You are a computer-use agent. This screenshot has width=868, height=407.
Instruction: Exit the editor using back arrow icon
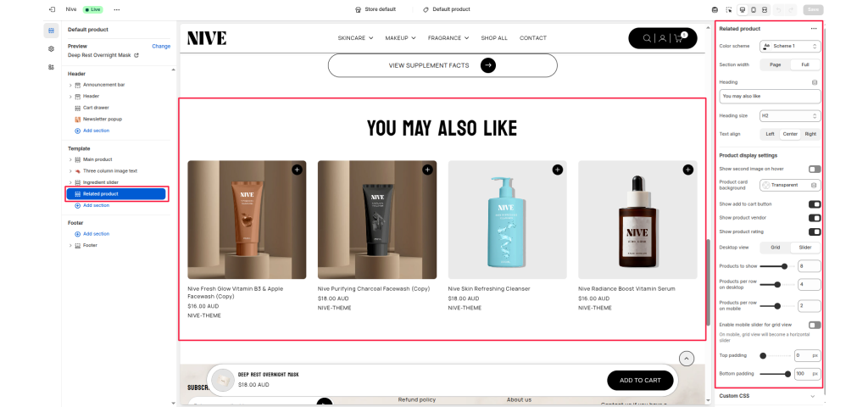pyautogui.click(x=52, y=9)
